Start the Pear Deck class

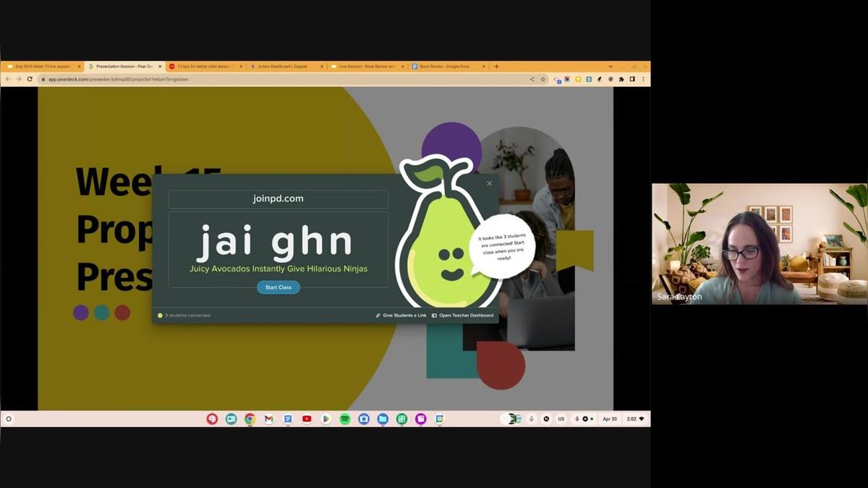point(278,287)
